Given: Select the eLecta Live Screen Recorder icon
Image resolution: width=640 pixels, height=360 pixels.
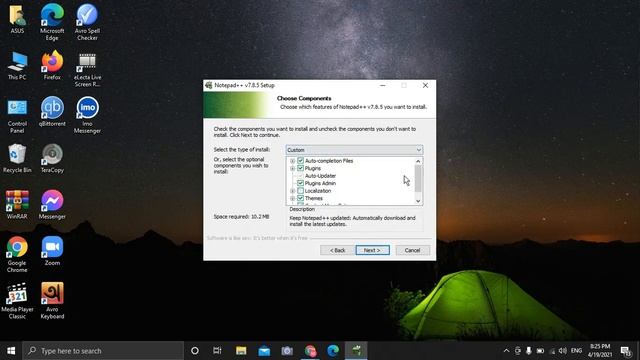Looking at the screenshot, I should tap(87, 69).
